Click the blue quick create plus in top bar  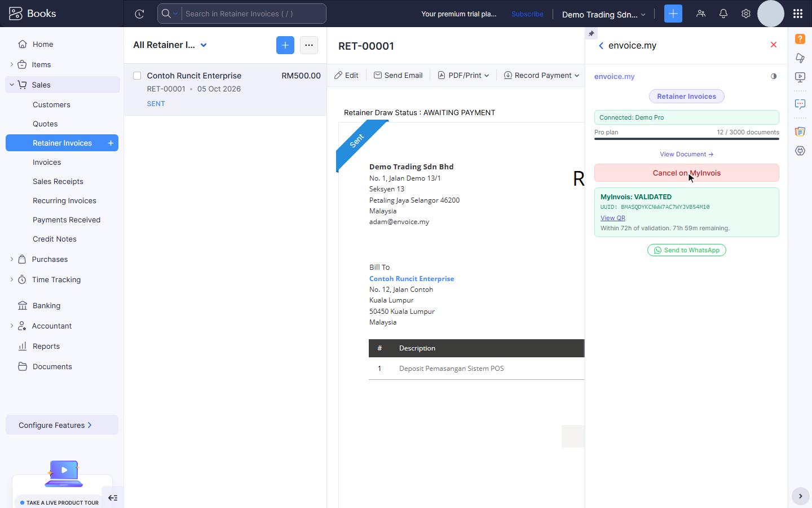coord(673,14)
